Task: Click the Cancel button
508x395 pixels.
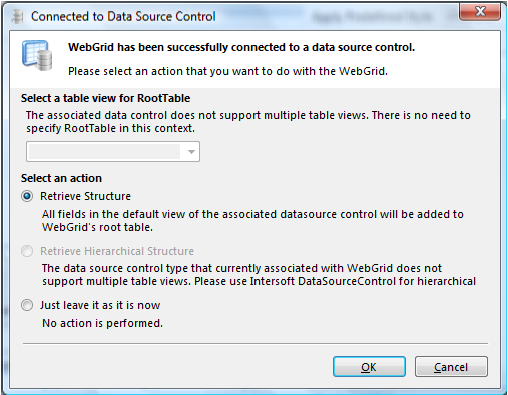Action: coord(451,367)
